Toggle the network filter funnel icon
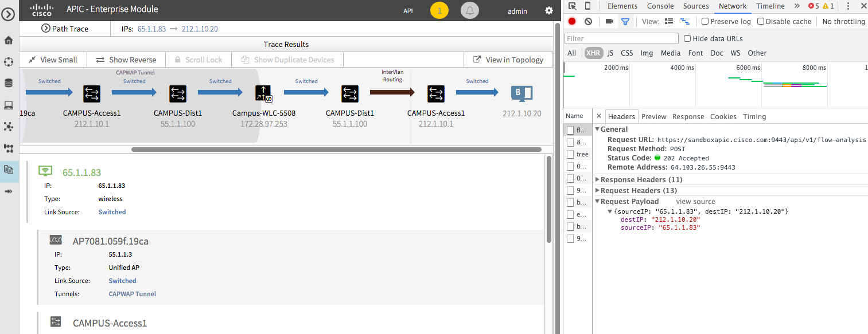The width and height of the screenshot is (868, 334). coord(625,22)
